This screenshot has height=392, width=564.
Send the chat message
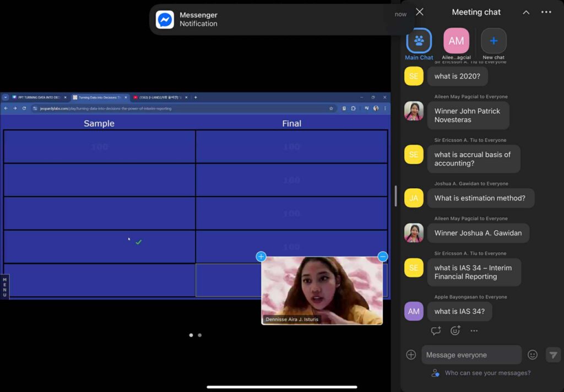tap(553, 355)
